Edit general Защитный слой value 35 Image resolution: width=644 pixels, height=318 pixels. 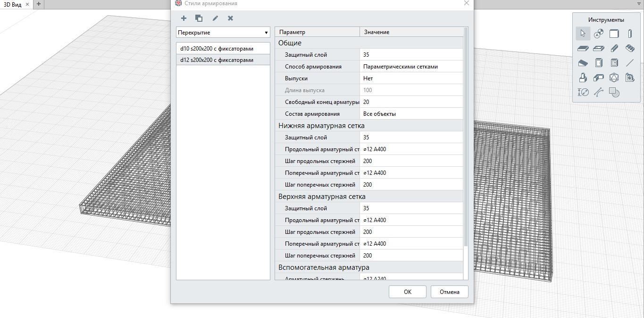point(411,55)
